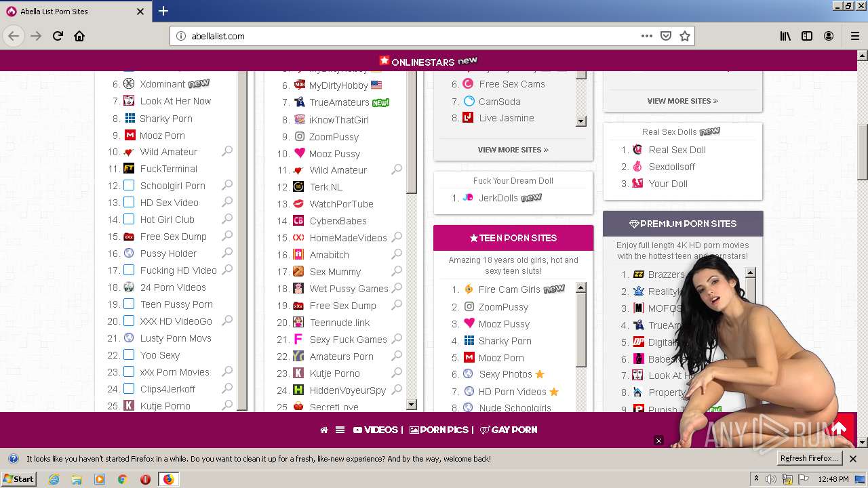The image size is (868, 488).
Task: Click the Refresh Firefox button
Action: (809, 458)
